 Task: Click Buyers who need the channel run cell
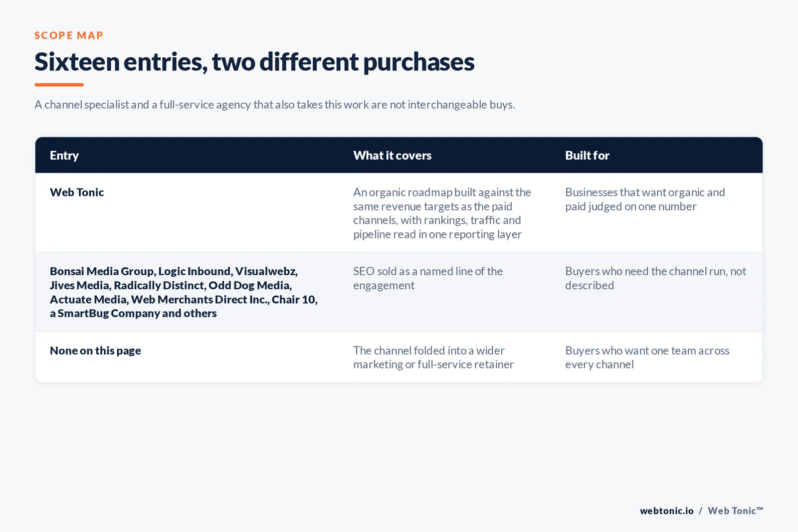(x=655, y=278)
